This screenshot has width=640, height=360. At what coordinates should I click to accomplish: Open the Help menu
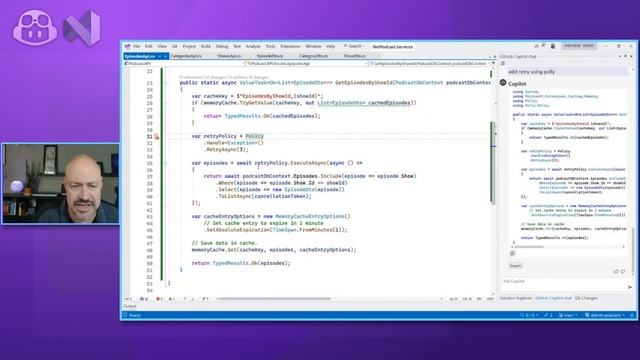(x=331, y=47)
